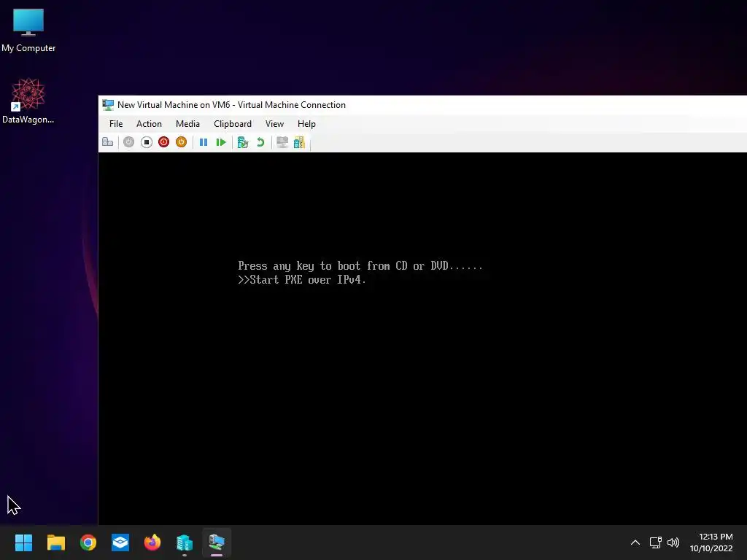
Task: Click the 'New Virtual Machine on VM6' window title
Action: [231, 105]
